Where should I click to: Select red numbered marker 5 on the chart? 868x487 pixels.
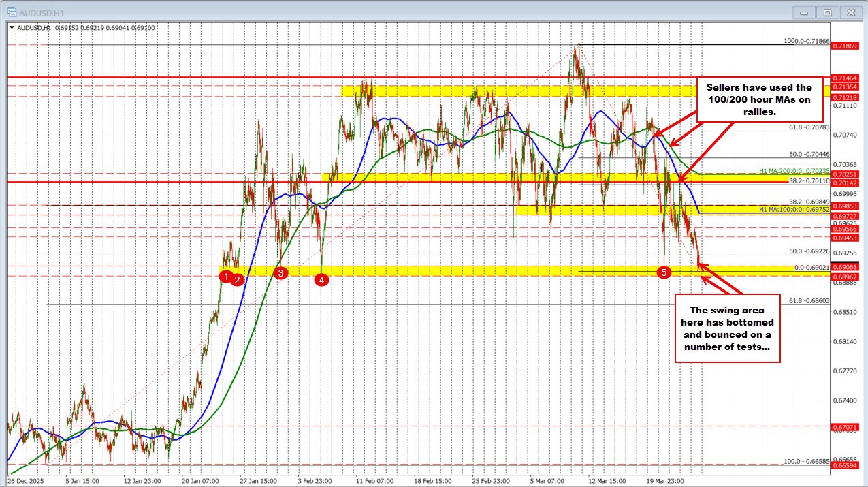click(x=664, y=272)
